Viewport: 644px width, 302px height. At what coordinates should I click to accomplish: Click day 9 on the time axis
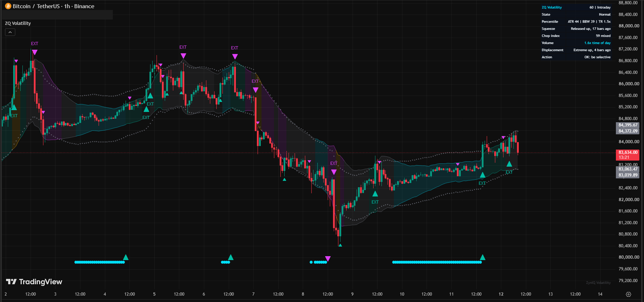tap(352, 294)
